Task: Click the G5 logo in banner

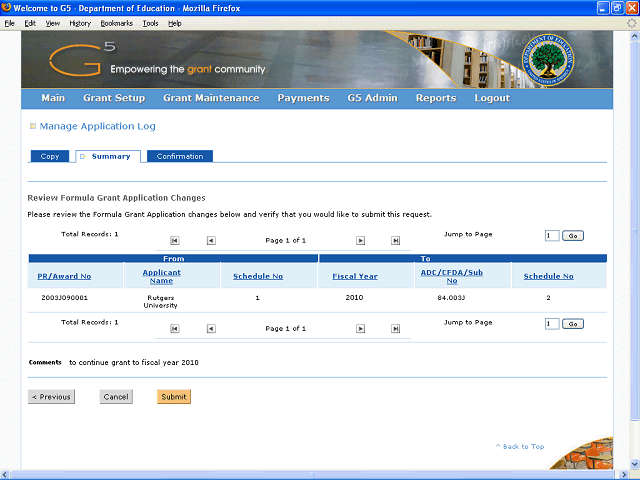Action: [82, 60]
